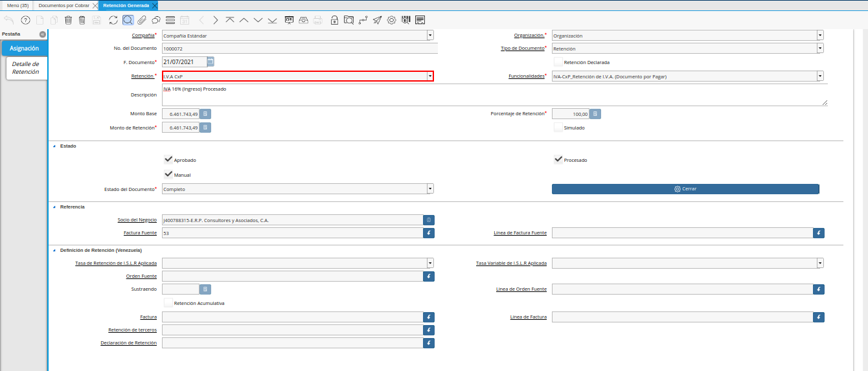This screenshot has height=371, width=868.
Task: Toggle the Retención Declarada checkbox
Action: coord(558,62)
